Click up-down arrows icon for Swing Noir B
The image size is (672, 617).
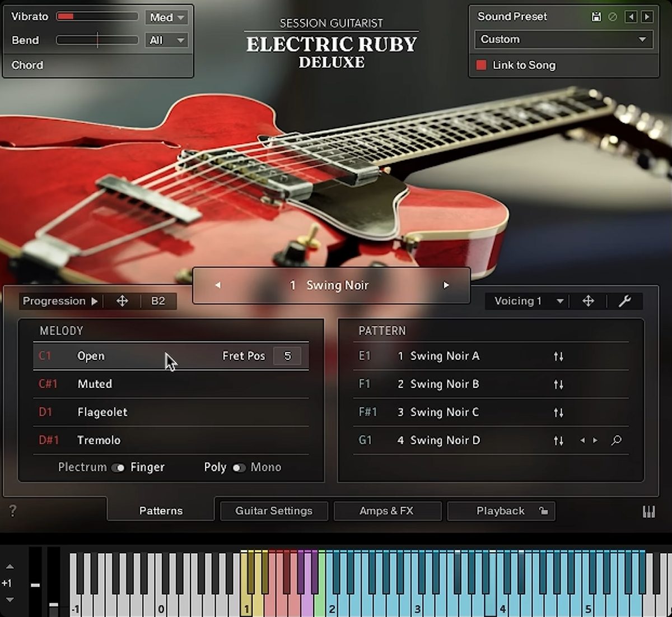[558, 384]
